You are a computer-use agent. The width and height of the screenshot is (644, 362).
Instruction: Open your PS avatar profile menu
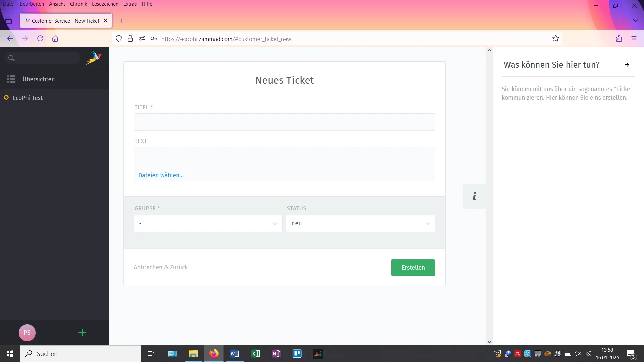pyautogui.click(x=27, y=333)
